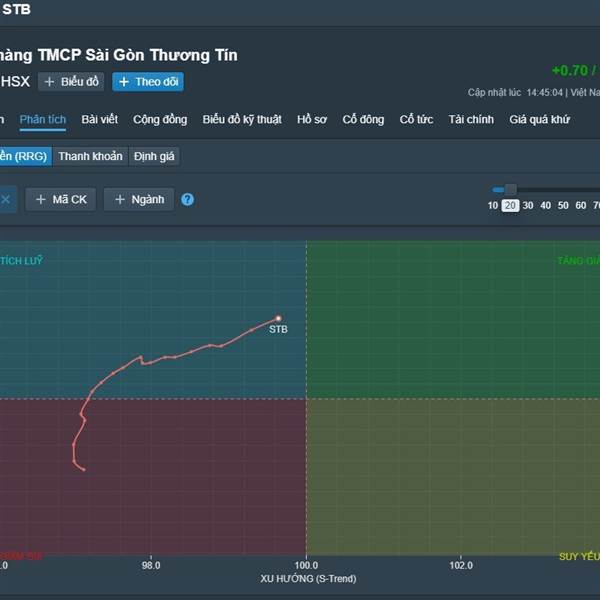Set slider value to 60
The image size is (600, 600).
(581, 205)
